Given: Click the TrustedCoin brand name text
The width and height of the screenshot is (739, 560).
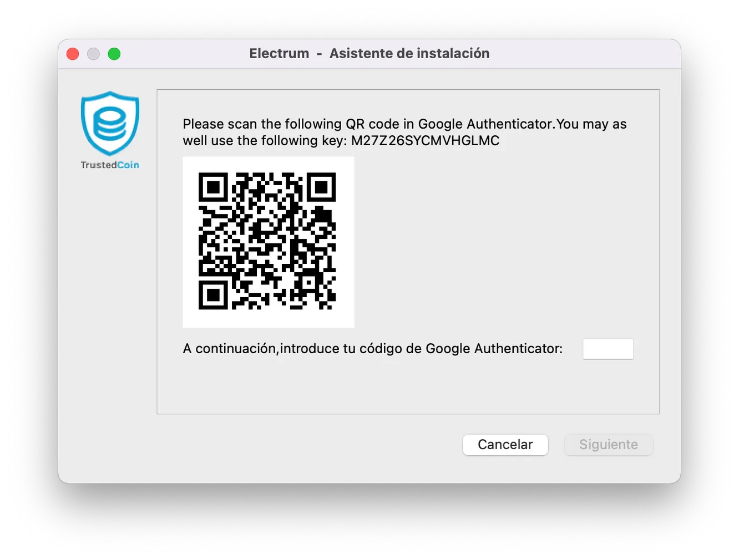Looking at the screenshot, I should coord(109,165).
